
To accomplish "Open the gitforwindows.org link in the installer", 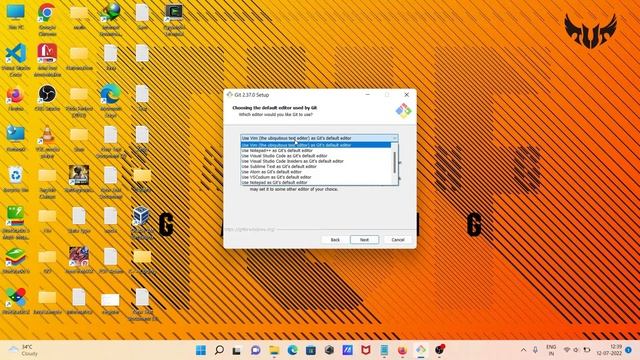I will coord(250,229).
